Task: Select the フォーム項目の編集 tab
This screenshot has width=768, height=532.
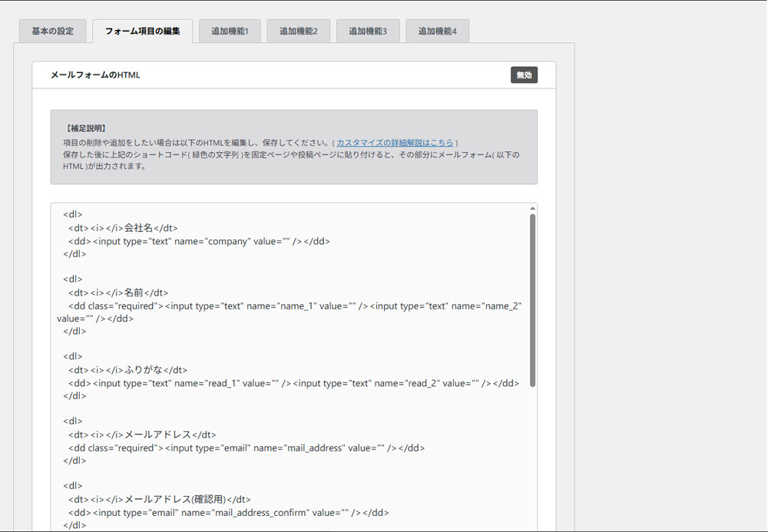Action: (x=142, y=31)
